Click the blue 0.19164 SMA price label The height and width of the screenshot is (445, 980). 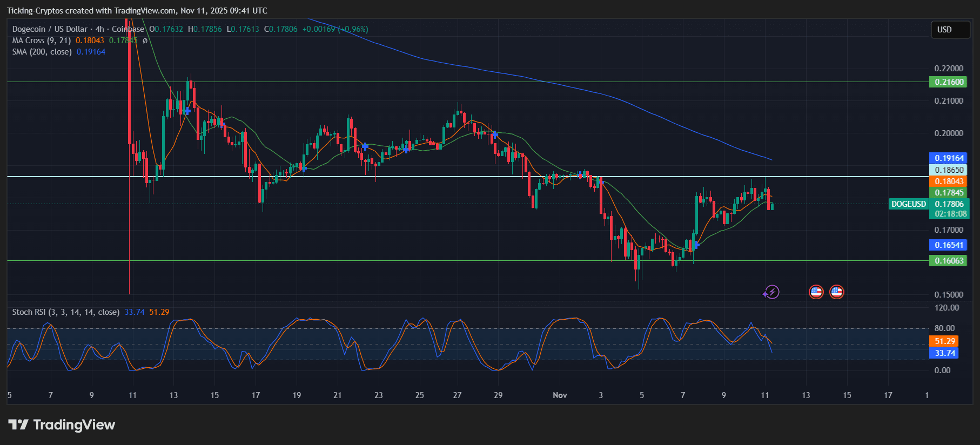949,158
